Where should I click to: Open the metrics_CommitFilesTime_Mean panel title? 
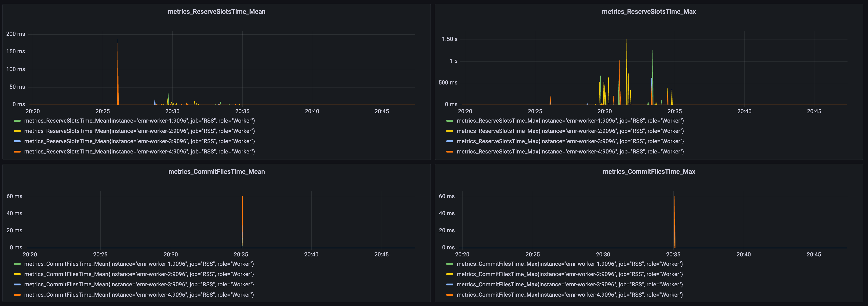click(216, 171)
